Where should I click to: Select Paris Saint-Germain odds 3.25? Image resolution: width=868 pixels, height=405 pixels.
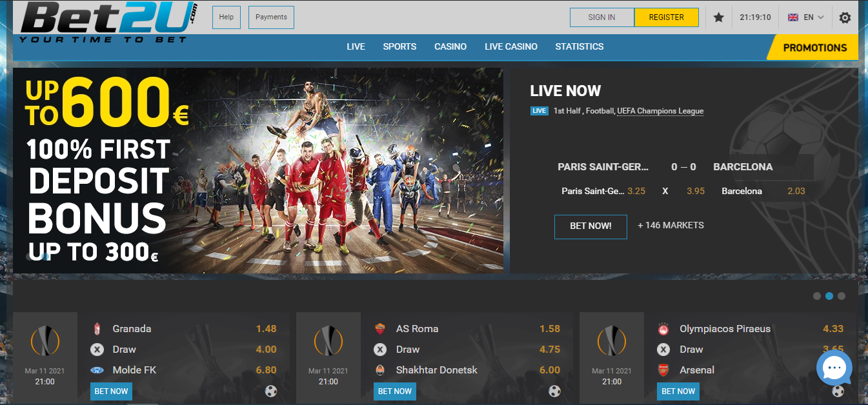coord(636,191)
